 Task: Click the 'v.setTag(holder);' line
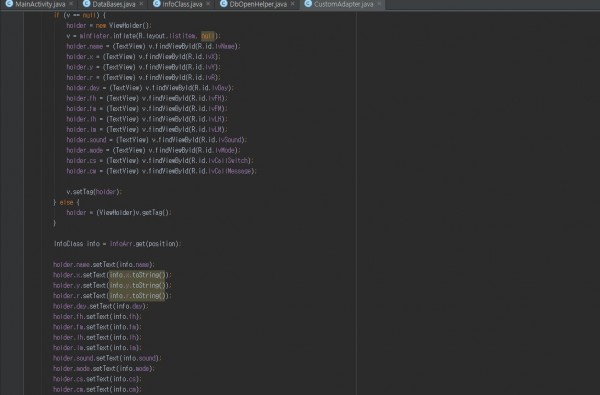pos(94,192)
